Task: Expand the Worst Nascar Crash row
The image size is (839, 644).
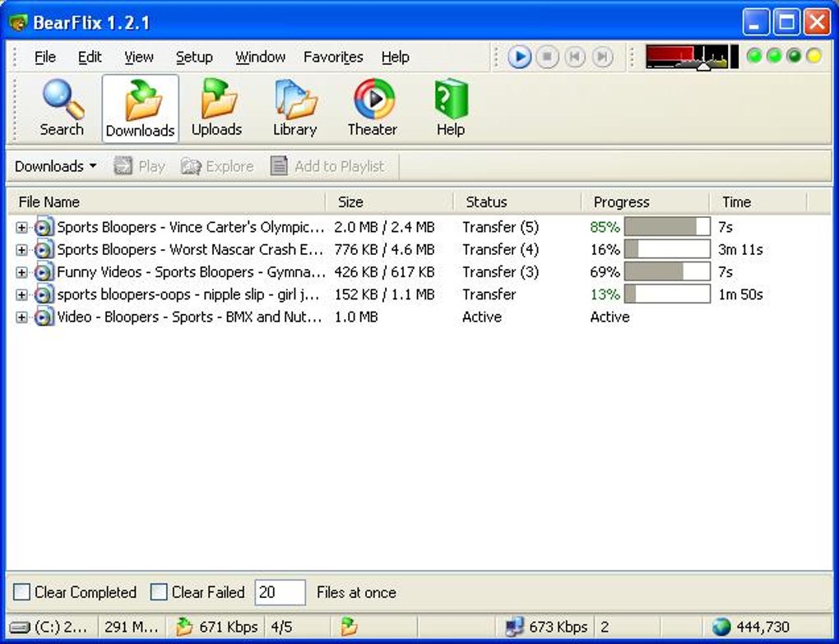Action: pyautogui.click(x=21, y=250)
